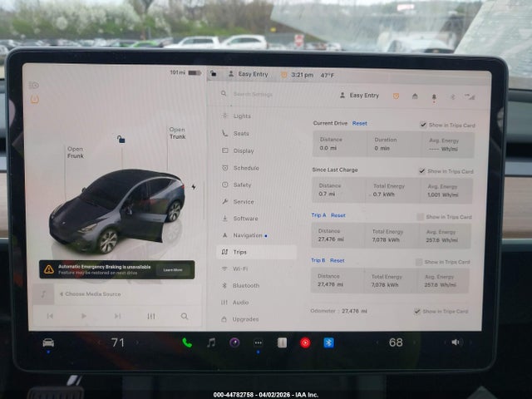Rename Trip A label
The width and height of the screenshot is (532, 399).
(318, 215)
